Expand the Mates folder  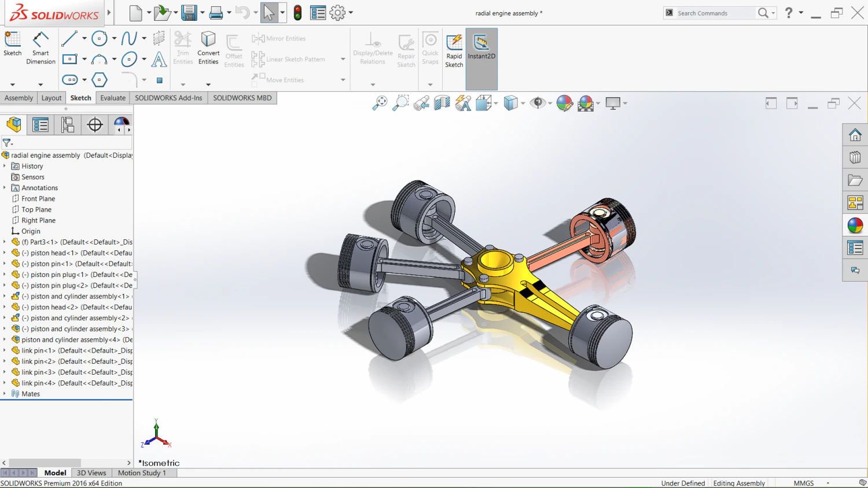[x=5, y=394]
